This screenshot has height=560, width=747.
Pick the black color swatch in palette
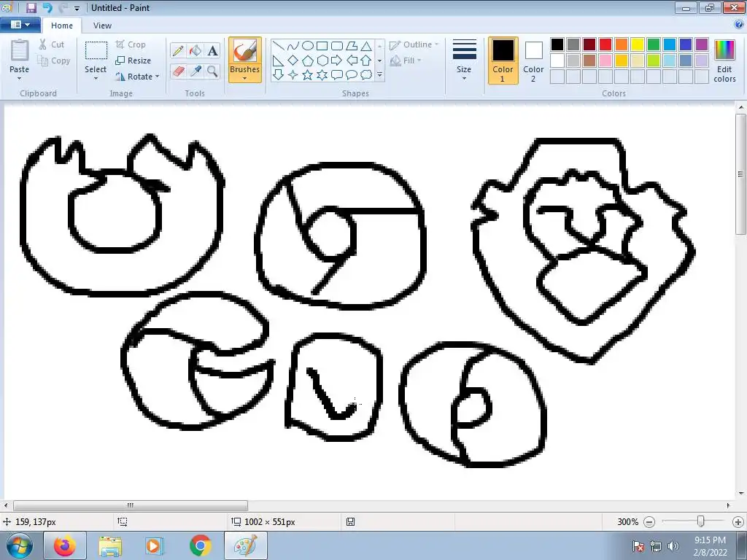pyautogui.click(x=557, y=44)
